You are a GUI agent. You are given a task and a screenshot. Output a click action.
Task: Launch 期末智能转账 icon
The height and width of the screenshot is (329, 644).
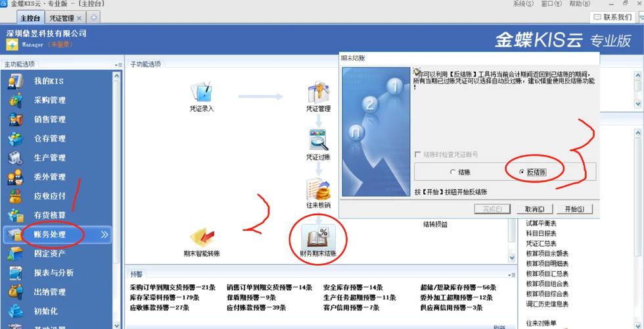202,238
